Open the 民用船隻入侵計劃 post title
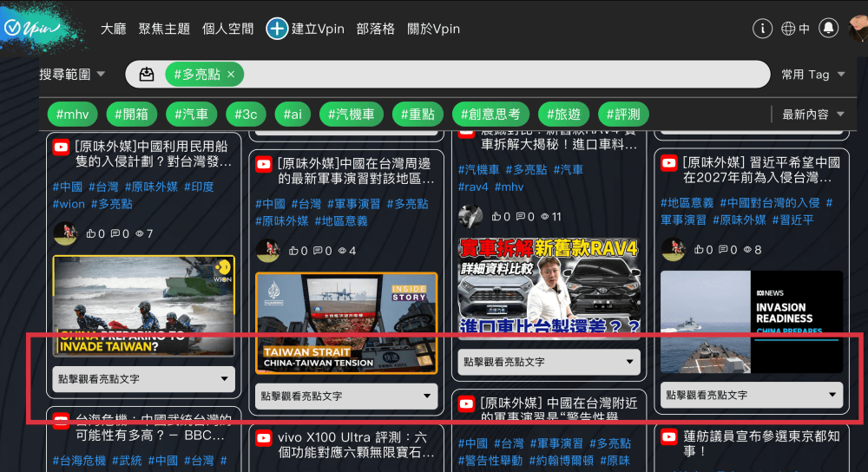This screenshot has height=472, width=868. (x=154, y=154)
